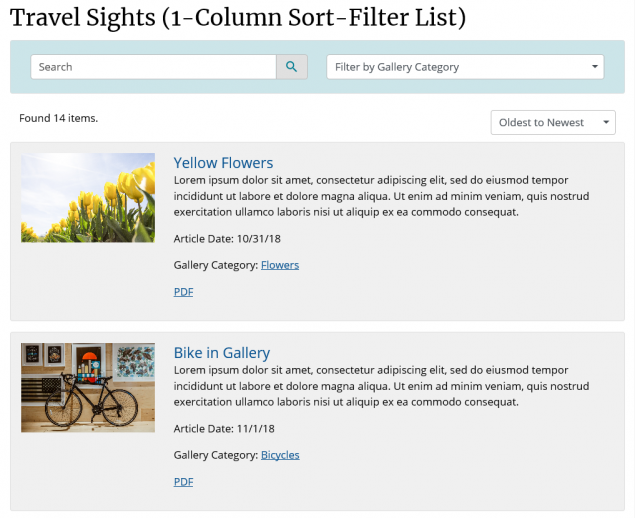
Task: Click the 'Found 14 items' result count
Action: [58, 118]
